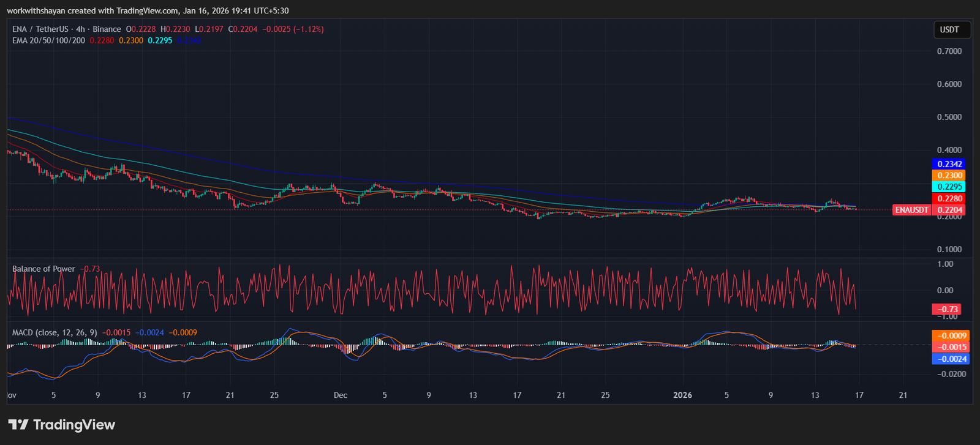Click the orange 0.2300 EMA price tag
This screenshot has height=445, width=980.
949,176
